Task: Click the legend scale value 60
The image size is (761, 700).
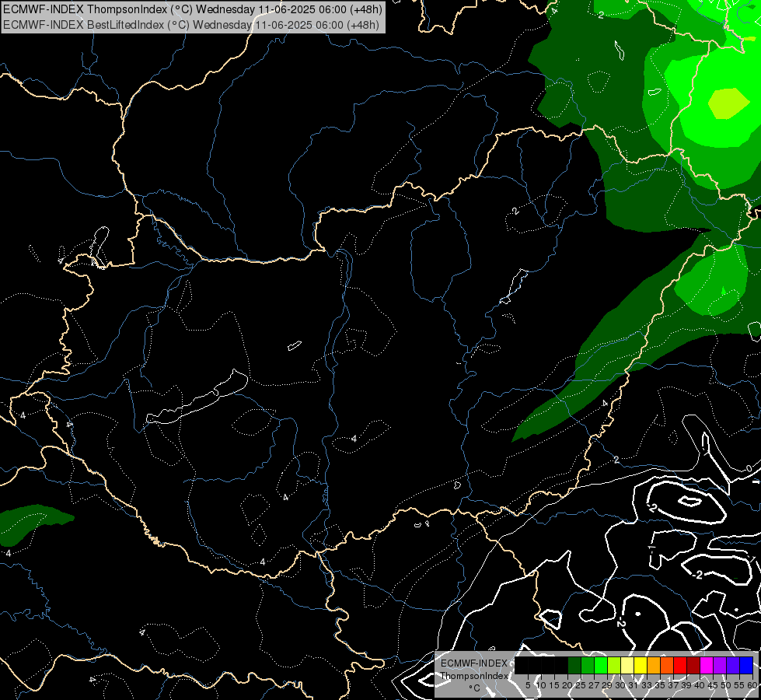Action: coord(752,685)
